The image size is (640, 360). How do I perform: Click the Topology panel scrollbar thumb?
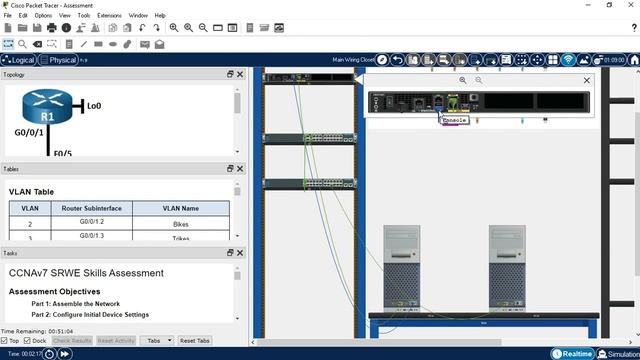click(x=237, y=103)
